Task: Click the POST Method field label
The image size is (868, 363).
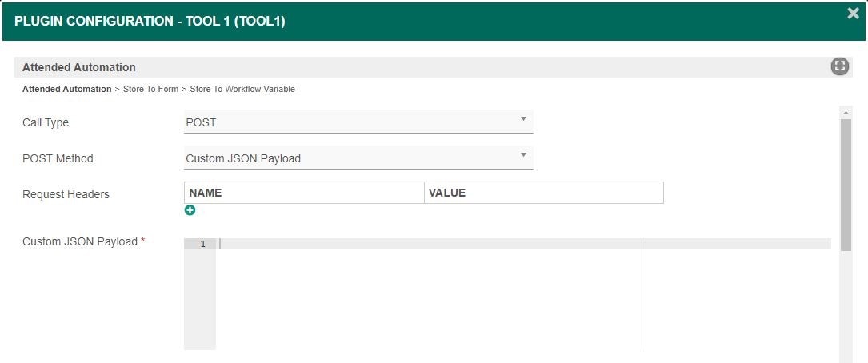Action: [58, 158]
